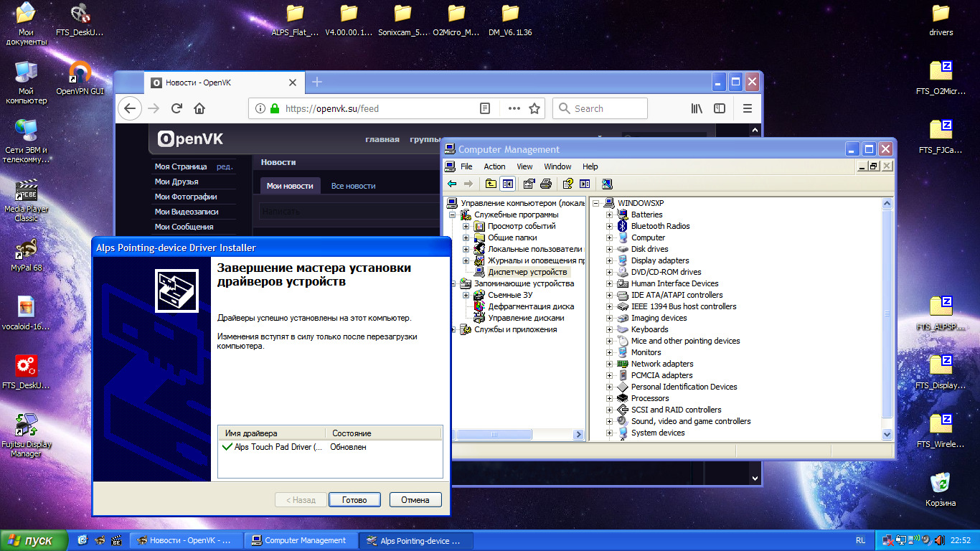The image size is (980, 551).
Task: Click the Print icon in Computer Management toolbar
Action: (546, 184)
